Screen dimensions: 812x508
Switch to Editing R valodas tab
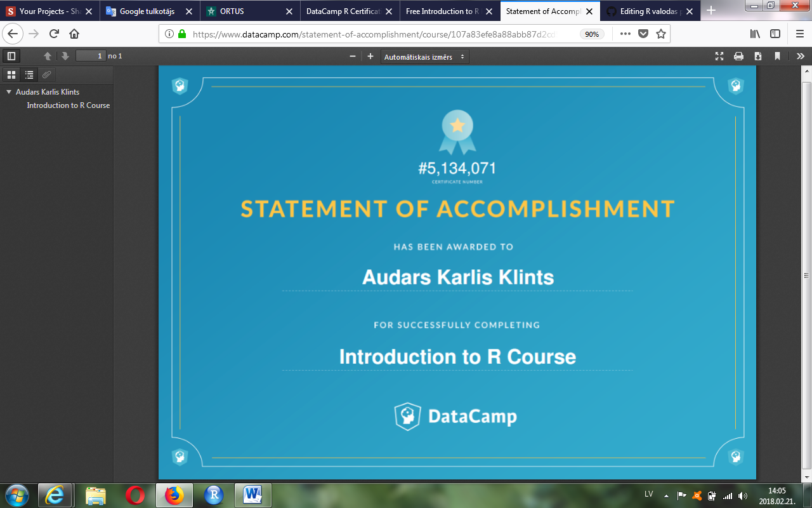point(651,11)
